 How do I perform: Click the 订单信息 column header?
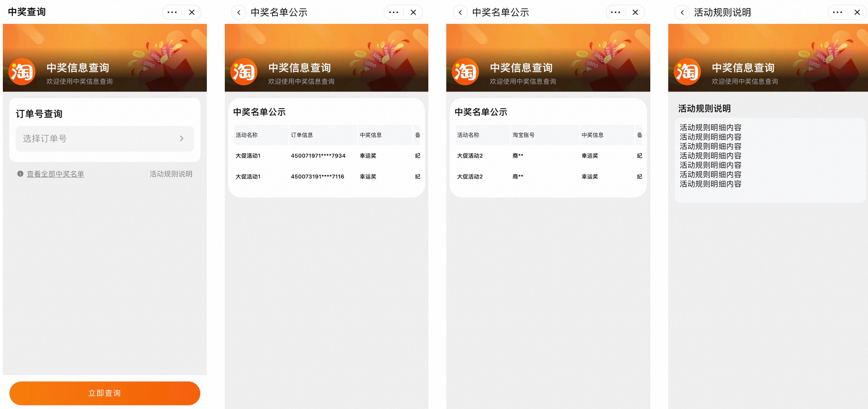click(302, 135)
